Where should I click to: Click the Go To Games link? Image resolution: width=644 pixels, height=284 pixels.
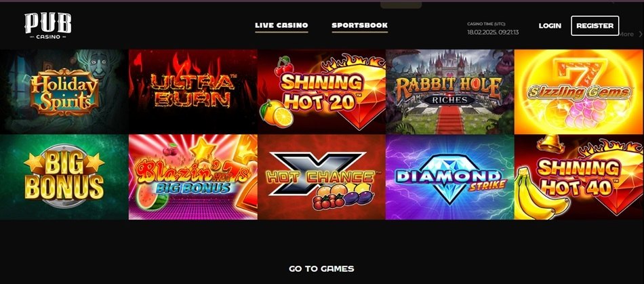click(321, 269)
